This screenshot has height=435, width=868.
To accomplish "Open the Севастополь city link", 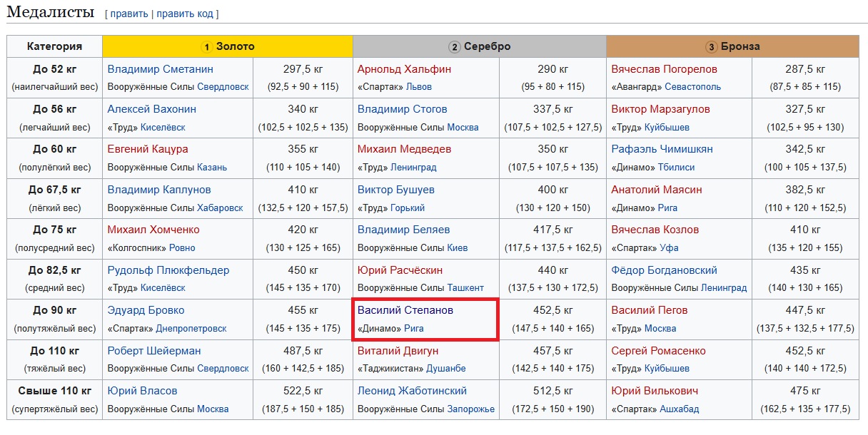I will tap(692, 87).
